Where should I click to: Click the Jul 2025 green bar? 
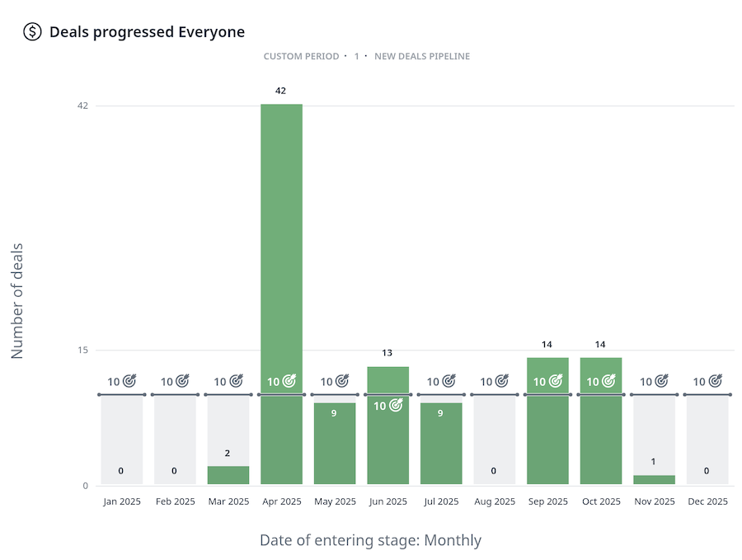440,445
